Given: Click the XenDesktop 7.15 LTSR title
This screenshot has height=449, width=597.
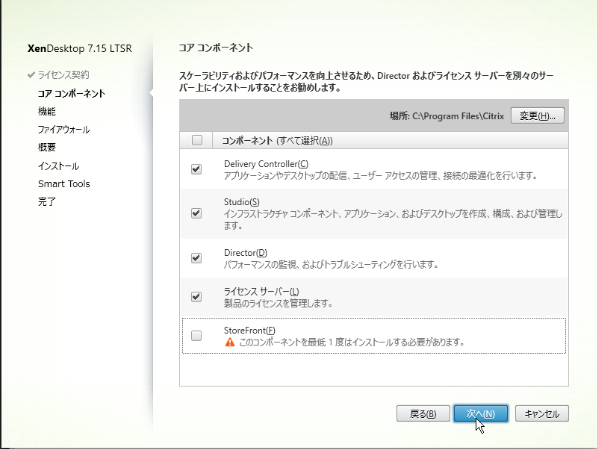Looking at the screenshot, I should point(80,49).
